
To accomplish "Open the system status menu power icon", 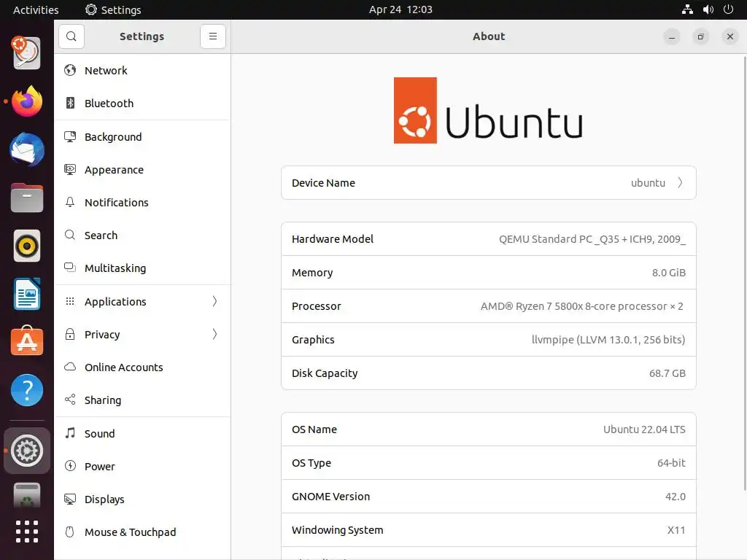I will (x=728, y=9).
